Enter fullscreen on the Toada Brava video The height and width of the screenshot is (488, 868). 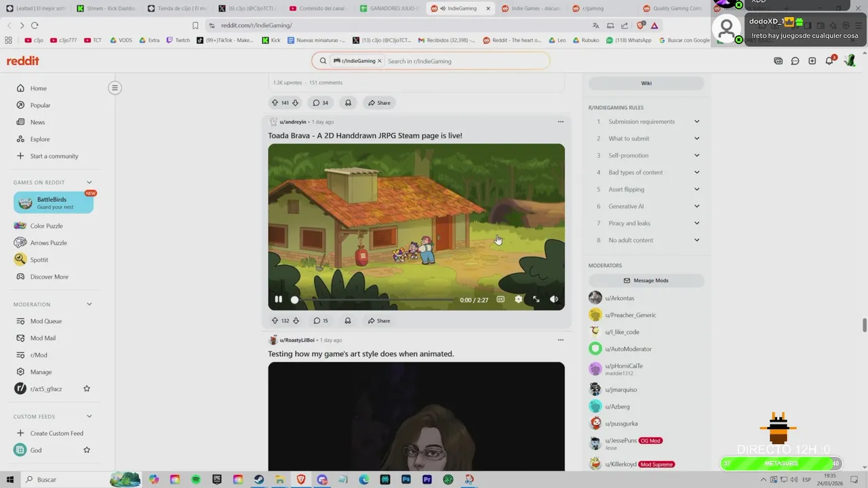coord(536,300)
